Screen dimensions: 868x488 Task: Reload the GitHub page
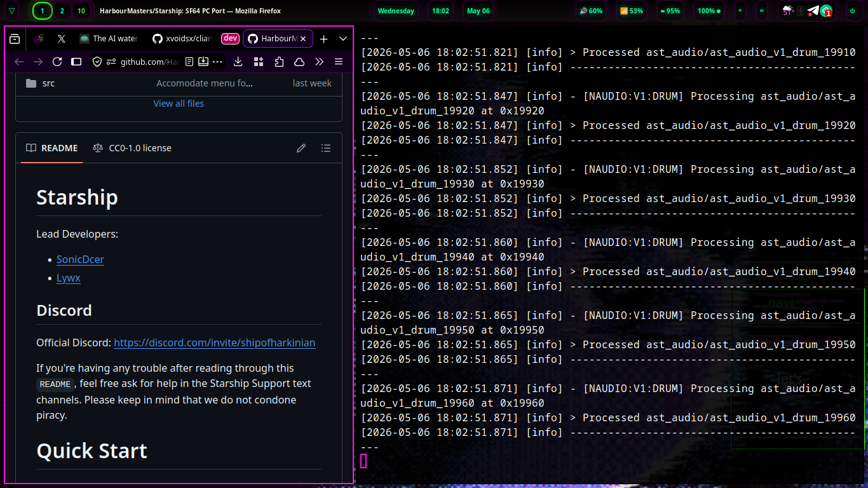pos(57,62)
